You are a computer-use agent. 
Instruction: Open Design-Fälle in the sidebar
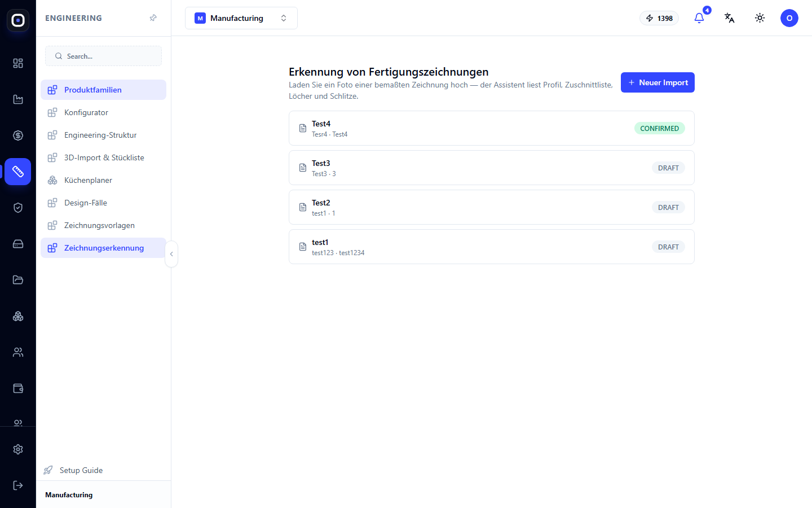103,203
